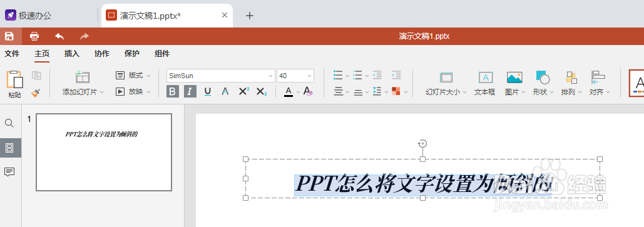
Task: Click the decrease indent icon
Action: coord(377,75)
